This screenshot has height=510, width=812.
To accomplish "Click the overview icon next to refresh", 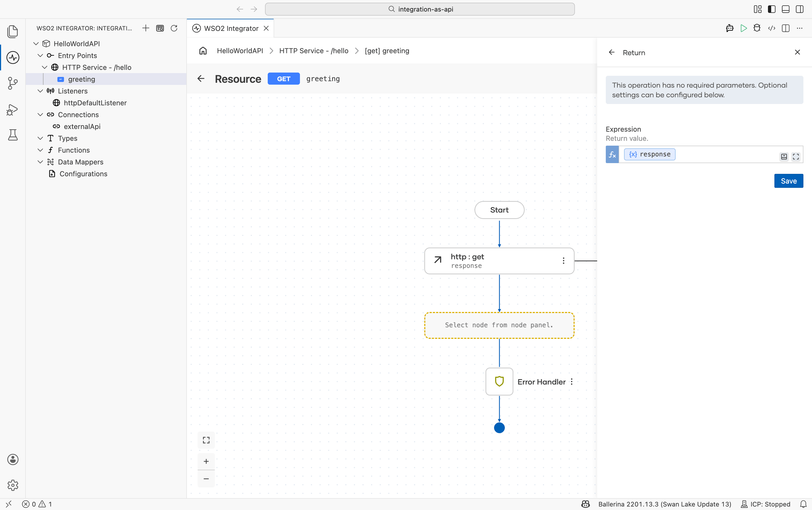I will click(160, 28).
